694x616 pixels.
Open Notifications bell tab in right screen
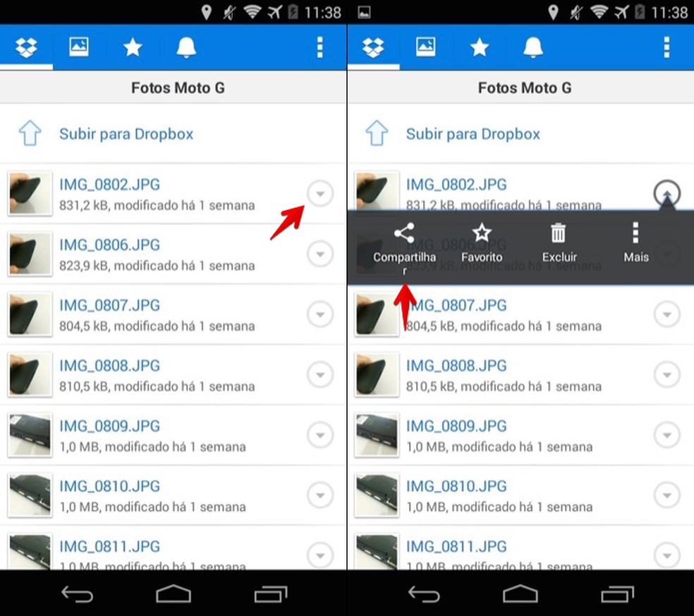pyautogui.click(x=533, y=47)
